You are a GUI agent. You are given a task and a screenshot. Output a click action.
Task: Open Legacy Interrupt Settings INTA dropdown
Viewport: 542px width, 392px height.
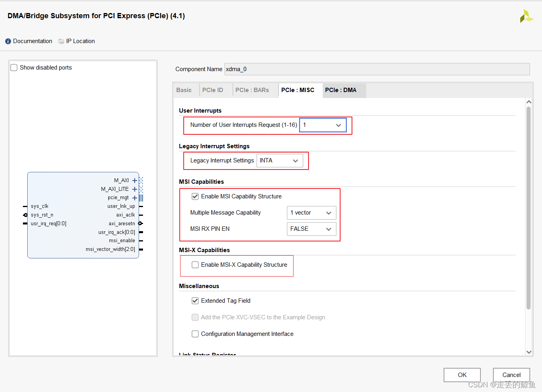[x=280, y=161]
